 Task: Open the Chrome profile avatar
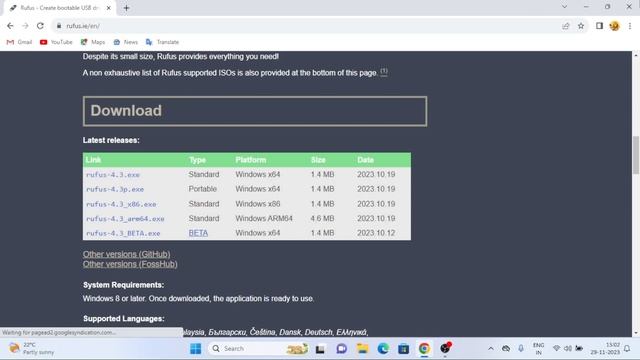point(614,26)
